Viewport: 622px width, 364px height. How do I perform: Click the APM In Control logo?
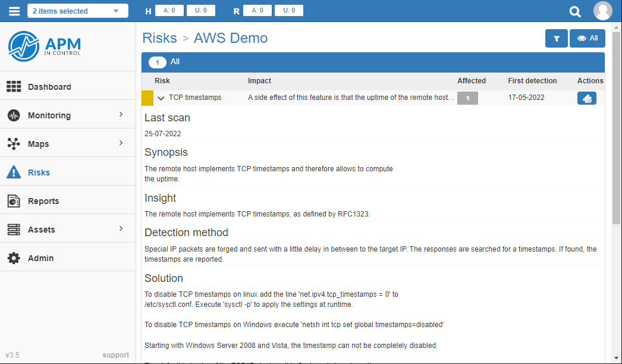(44, 46)
